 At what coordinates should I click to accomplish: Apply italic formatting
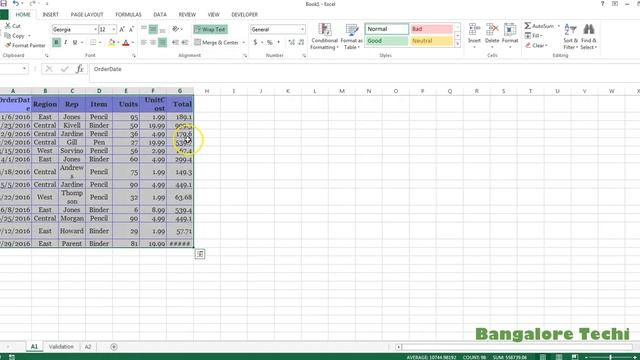(66, 42)
